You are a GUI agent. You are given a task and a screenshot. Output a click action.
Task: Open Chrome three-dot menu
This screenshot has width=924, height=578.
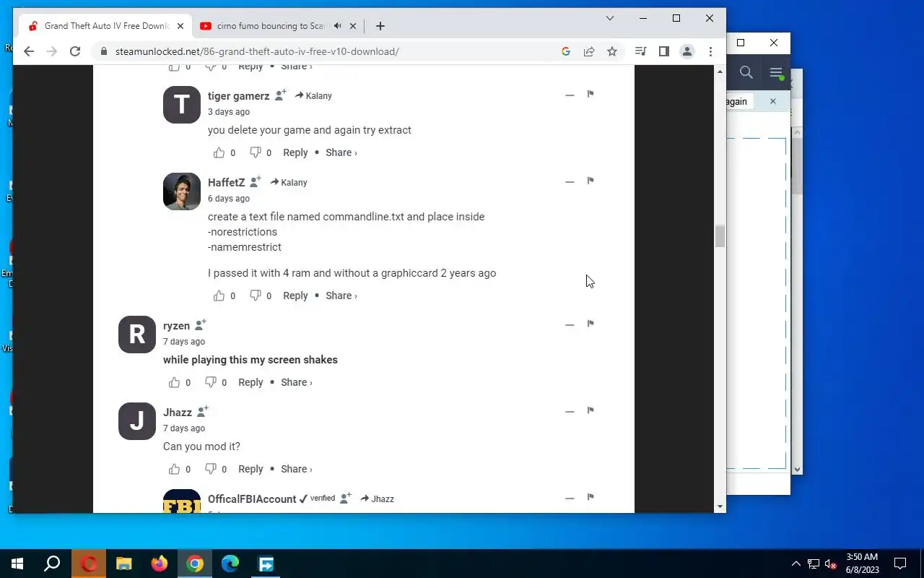pyautogui.click(x=711, y=51)
